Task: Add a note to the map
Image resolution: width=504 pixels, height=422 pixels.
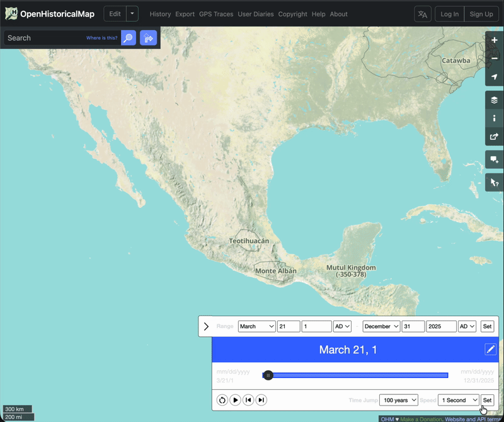Action: point(494,159)
